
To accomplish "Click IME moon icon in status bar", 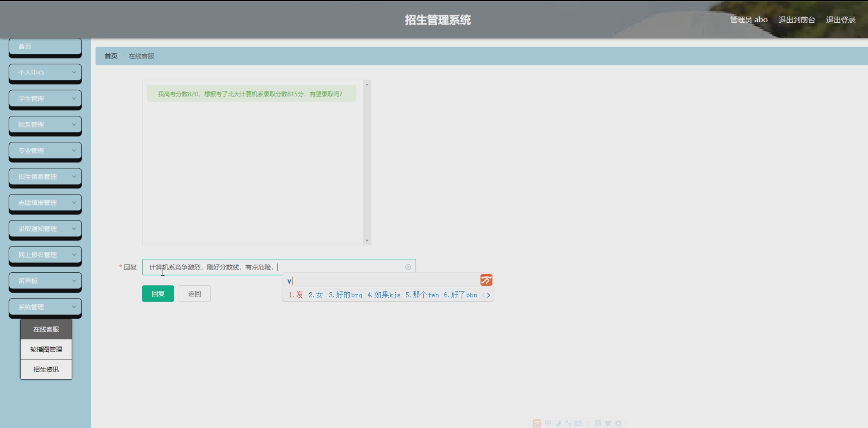I will 558,423.
